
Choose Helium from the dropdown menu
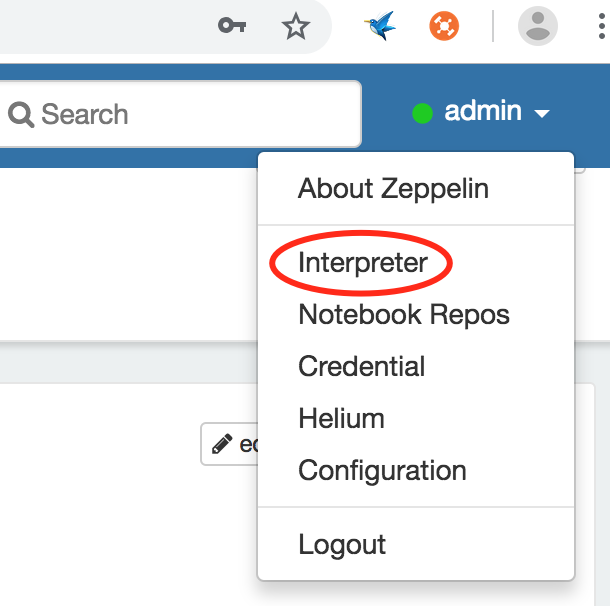341,419
